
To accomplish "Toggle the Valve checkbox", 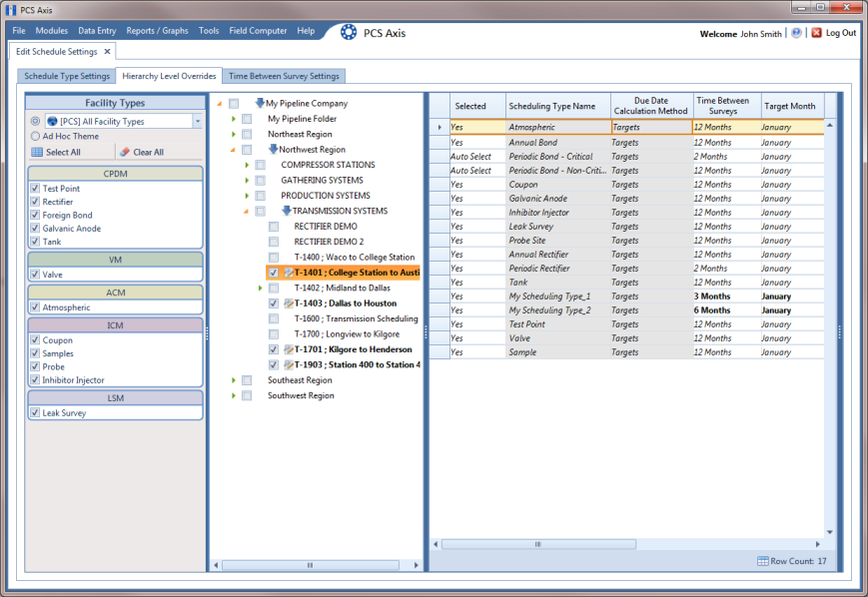I will [35, 274].
